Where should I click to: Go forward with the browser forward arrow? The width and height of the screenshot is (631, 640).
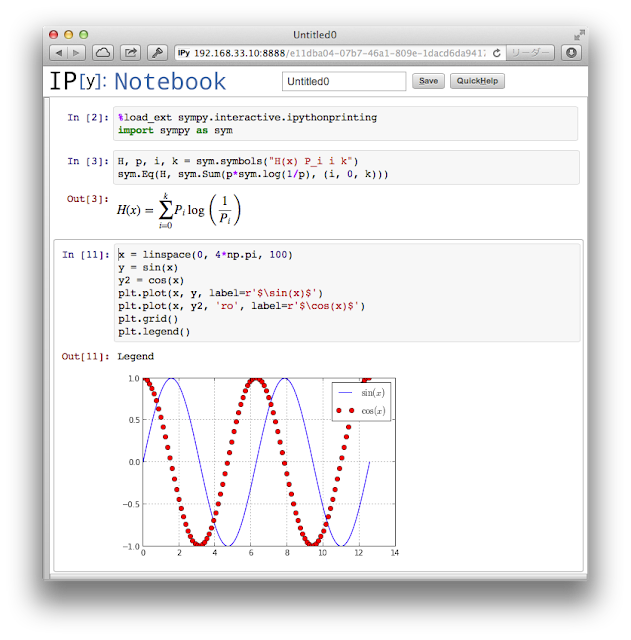(77, 53)
